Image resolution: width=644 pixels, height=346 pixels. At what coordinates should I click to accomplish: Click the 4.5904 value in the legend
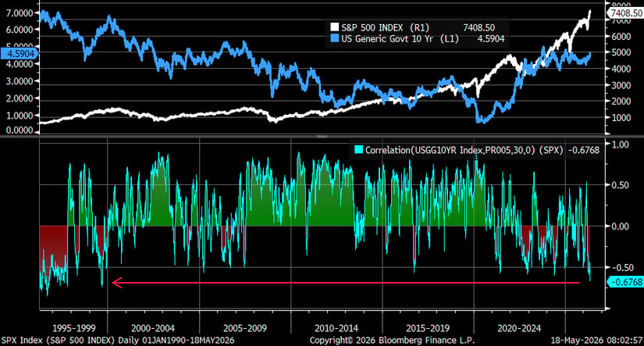click(x=490, y=39)
